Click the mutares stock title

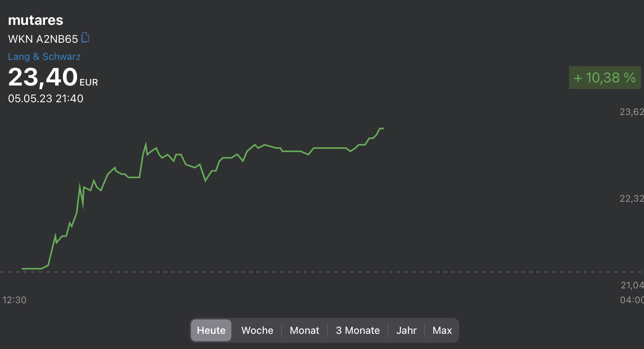35,20
